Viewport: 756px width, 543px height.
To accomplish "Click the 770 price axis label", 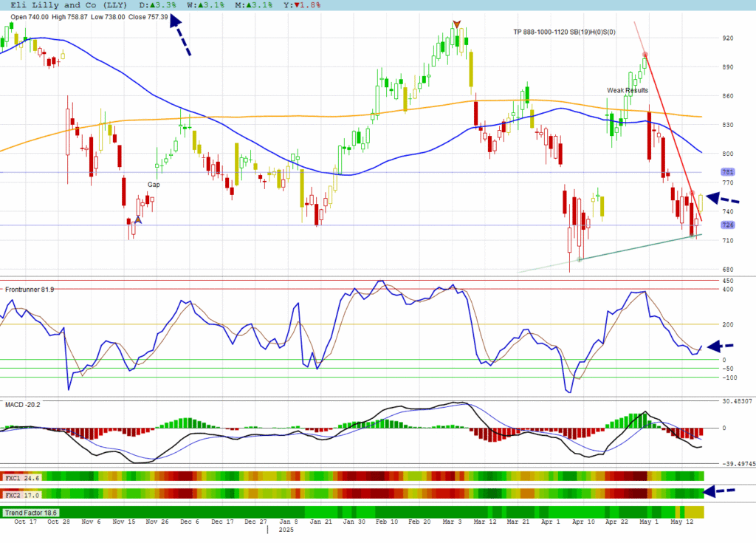I will click(727, 183).
